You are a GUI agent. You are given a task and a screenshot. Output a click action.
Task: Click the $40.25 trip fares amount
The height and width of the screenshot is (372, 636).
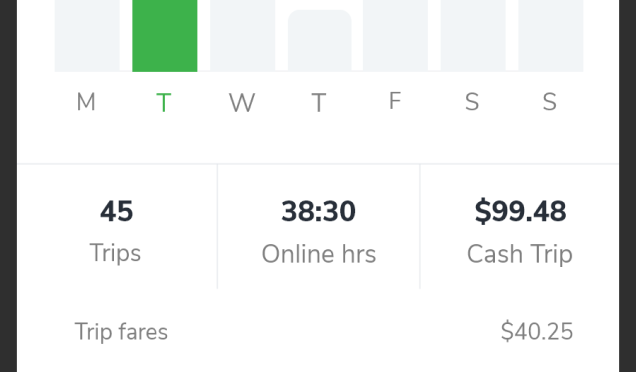pyautogui.click(x=537, y=331)
